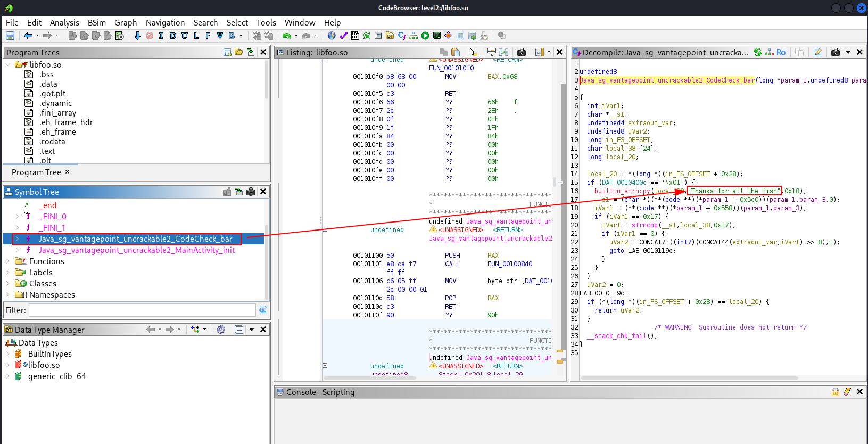Click the Data Type Manager filter gear icon

tap(221, 330)
